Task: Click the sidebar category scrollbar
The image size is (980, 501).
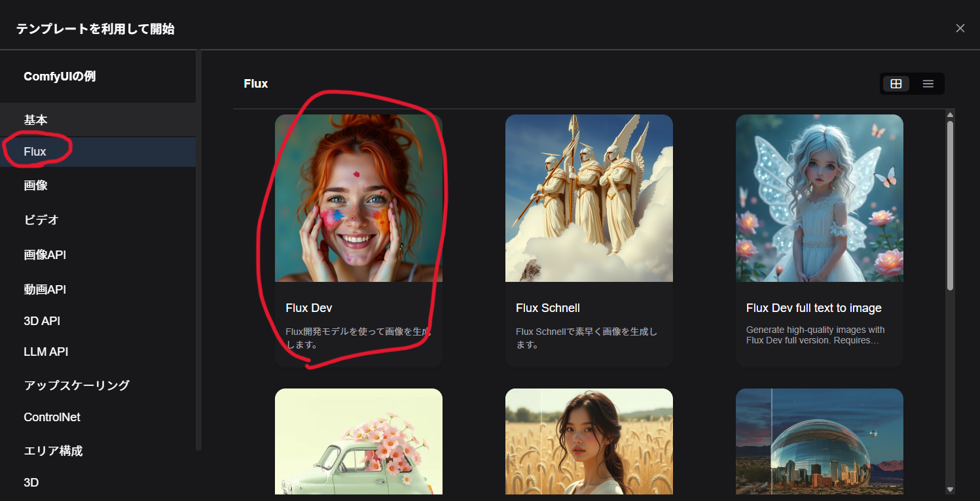Action: pyautogui.click(x=199, y=250)
